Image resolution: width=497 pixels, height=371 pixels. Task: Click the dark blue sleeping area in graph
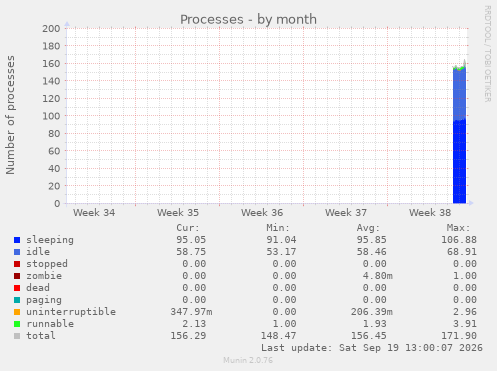pos(459,162)
